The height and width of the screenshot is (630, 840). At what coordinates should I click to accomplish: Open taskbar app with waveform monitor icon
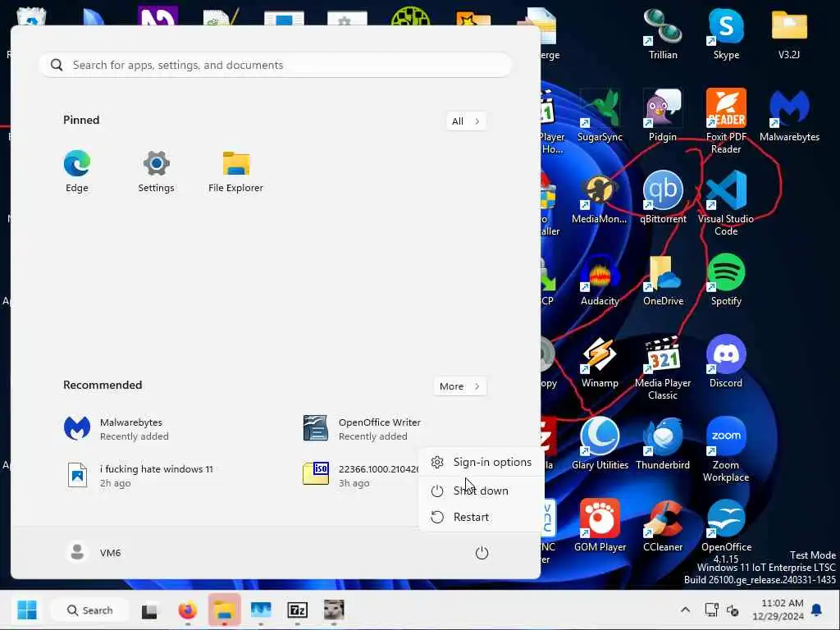tap(261, 610)
